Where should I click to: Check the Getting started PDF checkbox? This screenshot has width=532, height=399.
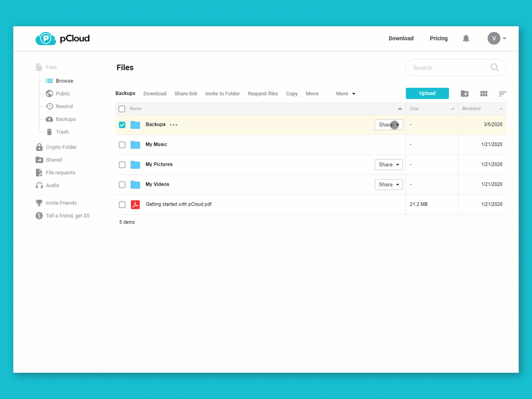click(x=122, y=204)
